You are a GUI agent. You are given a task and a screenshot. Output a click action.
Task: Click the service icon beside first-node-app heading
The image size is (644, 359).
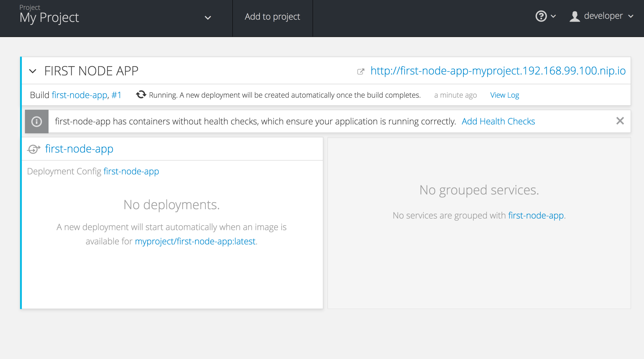pyautogui.click(x=34, y=149)
